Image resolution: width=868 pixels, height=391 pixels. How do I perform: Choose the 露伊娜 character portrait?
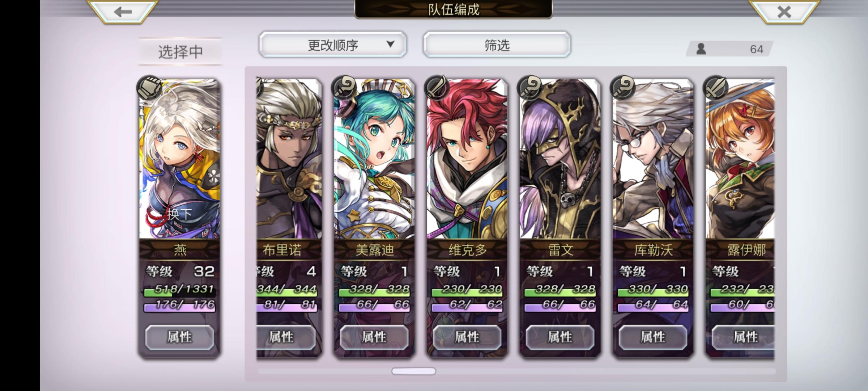coord(740,159)
